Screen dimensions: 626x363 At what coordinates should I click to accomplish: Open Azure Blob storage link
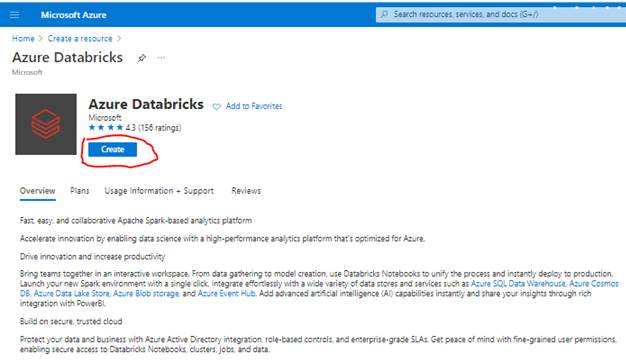(x=146, y=294)
